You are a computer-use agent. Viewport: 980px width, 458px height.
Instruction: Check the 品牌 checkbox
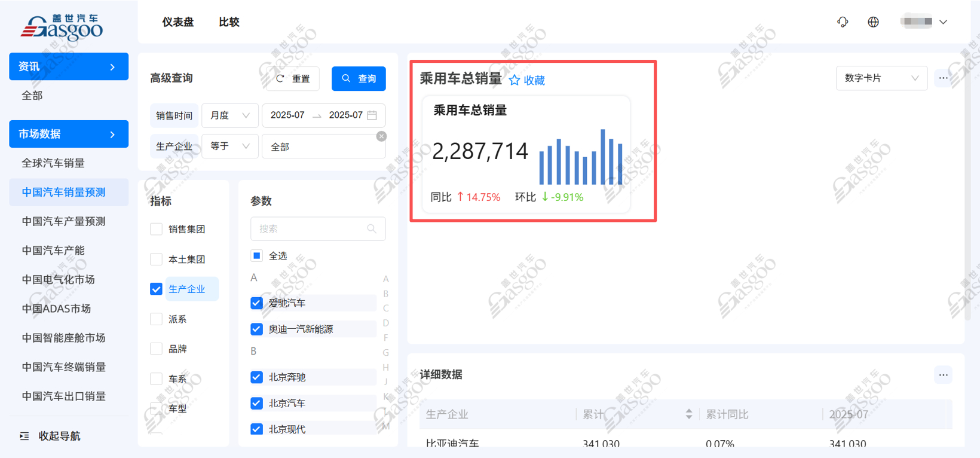(157, 349)
